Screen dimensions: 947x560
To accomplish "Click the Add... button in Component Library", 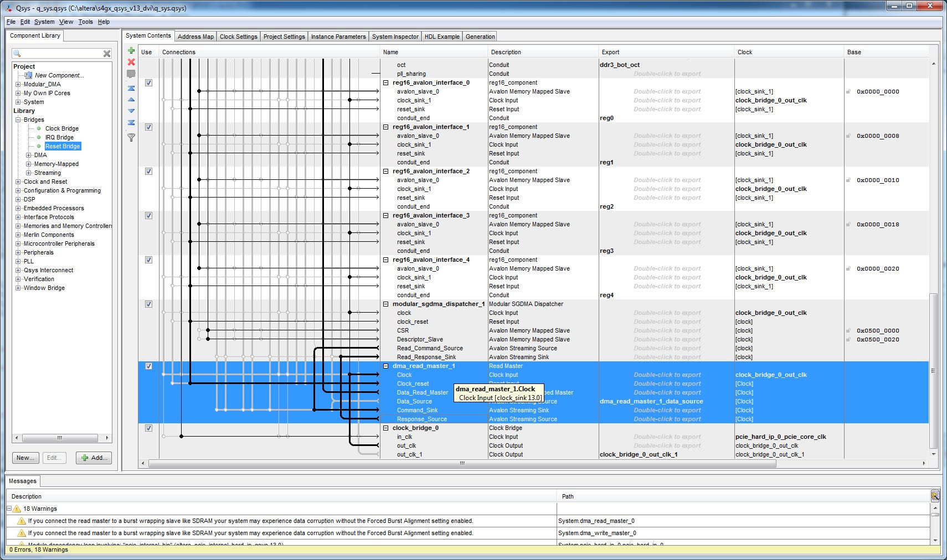I will click(94, 458).
